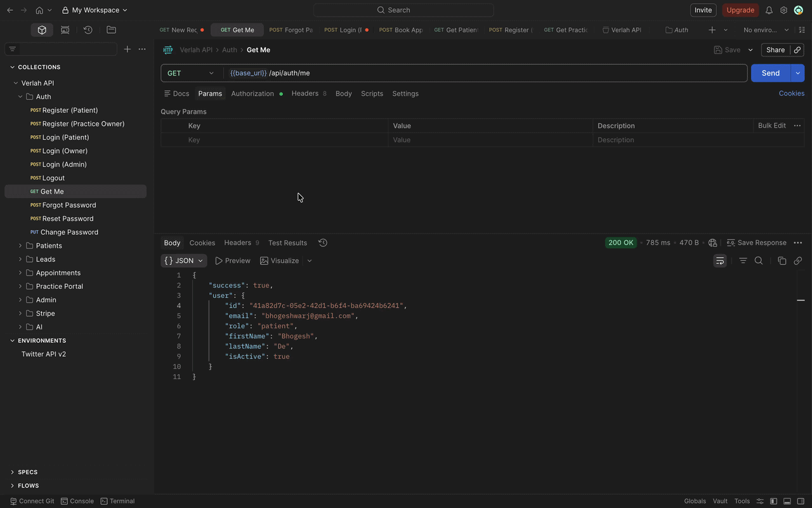This screenshot has height=508, width=812.
Task: Open the files folder sidebar icon
Action: tap(111, 30)
